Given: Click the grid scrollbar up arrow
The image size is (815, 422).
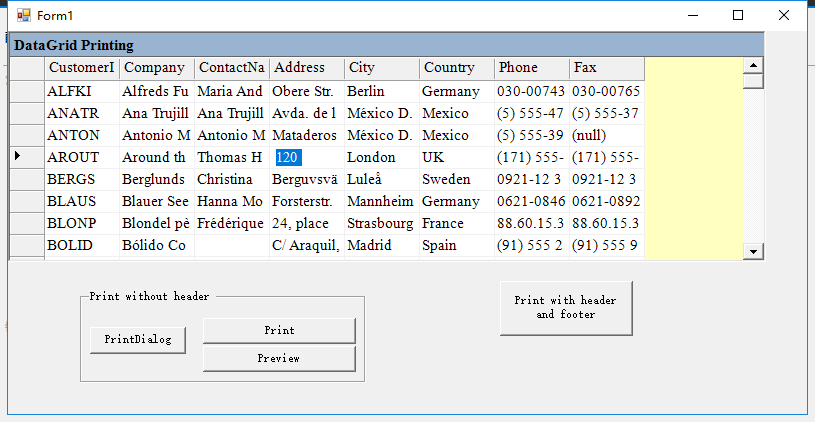Looking at the screenshot, I should (x=753, y=65).
